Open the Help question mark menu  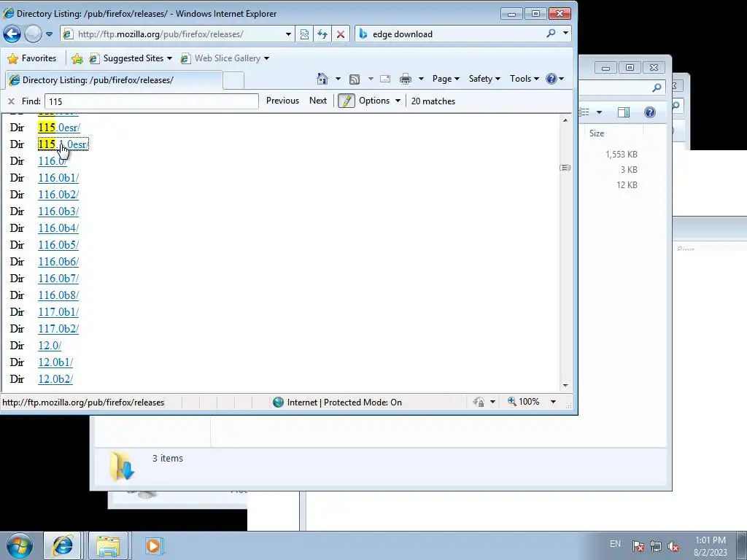pyautogui.click(x=554, y=79)
